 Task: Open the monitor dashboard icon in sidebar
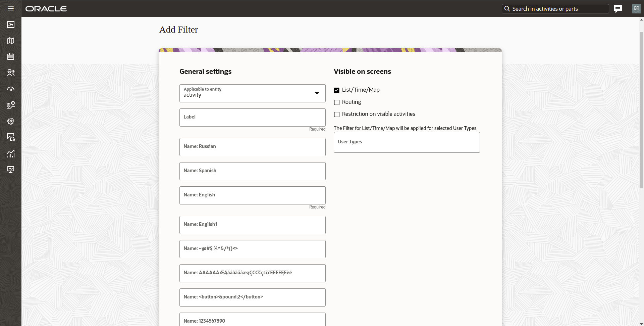click(11, 170)
